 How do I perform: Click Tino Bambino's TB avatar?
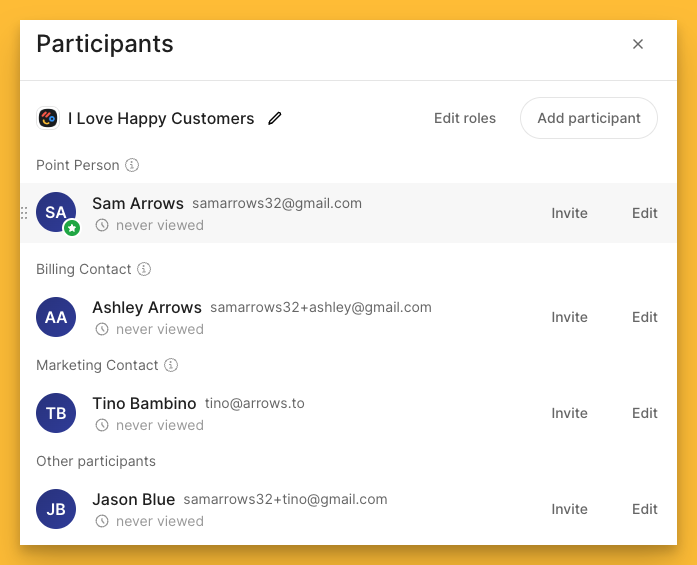tap(56, 413)
